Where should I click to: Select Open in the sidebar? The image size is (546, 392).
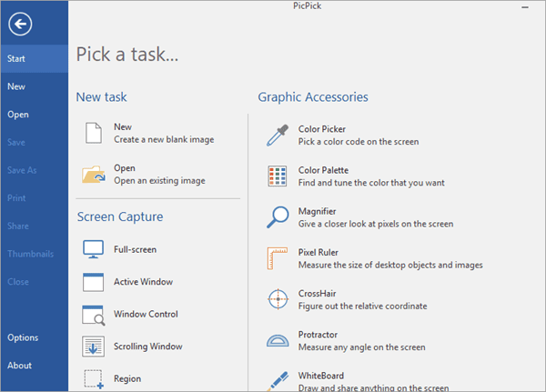pyautogui.click(x=35, y=115)
